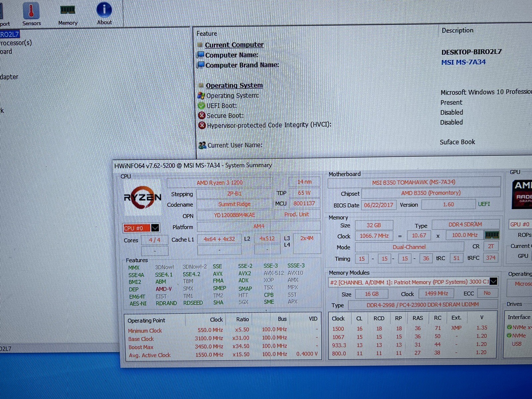Click the Description column header
Screen dimensions: 532x399
(458, 30)
